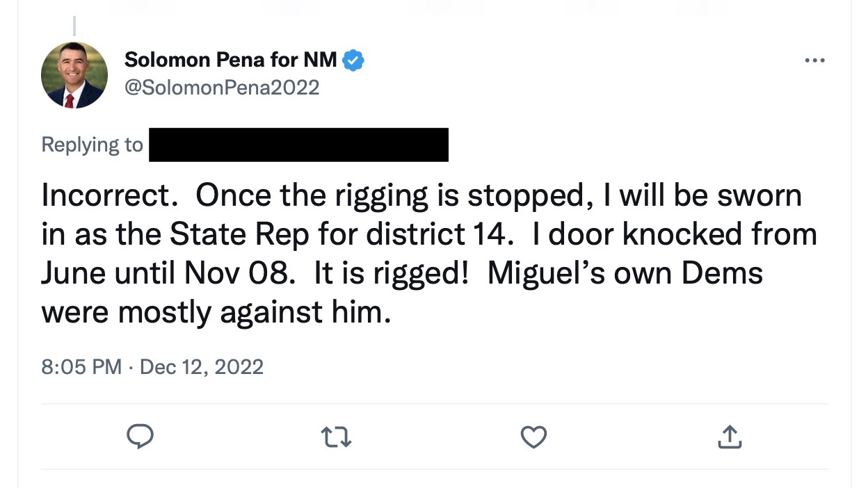Click "Miguel's own Dems" in the tweet
Viewport: 868px width, 488px height.
[x=625, y=273]
